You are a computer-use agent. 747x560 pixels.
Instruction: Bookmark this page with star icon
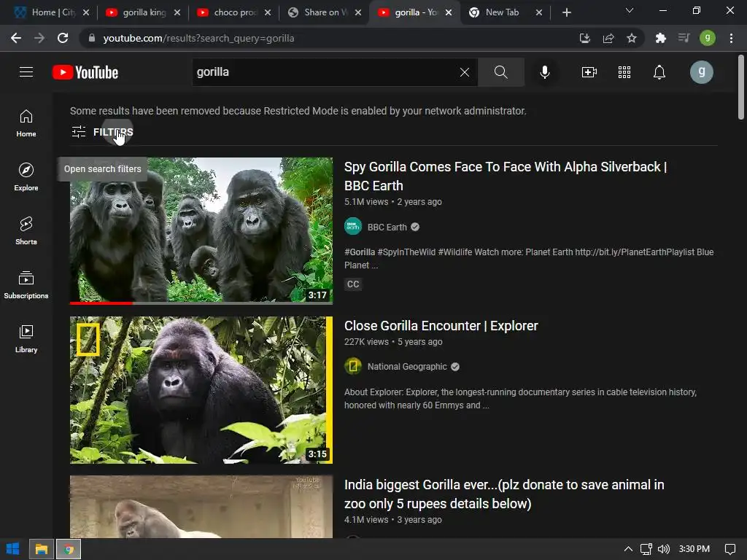[x=632, y=38]
